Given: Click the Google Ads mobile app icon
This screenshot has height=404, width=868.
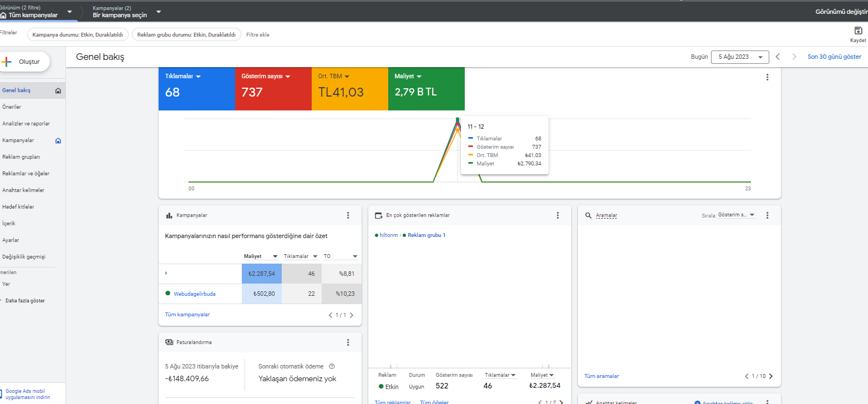Looking at the screenshot, I should [2, 392].
